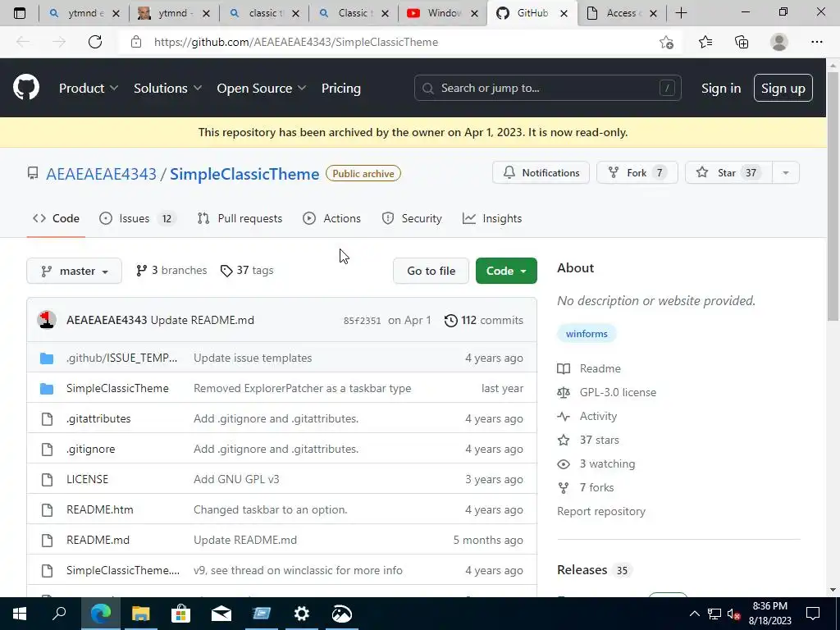The width and height of the screenshot is (840, 630).
Task: Click the browser address bar URL
Action: 295,42
